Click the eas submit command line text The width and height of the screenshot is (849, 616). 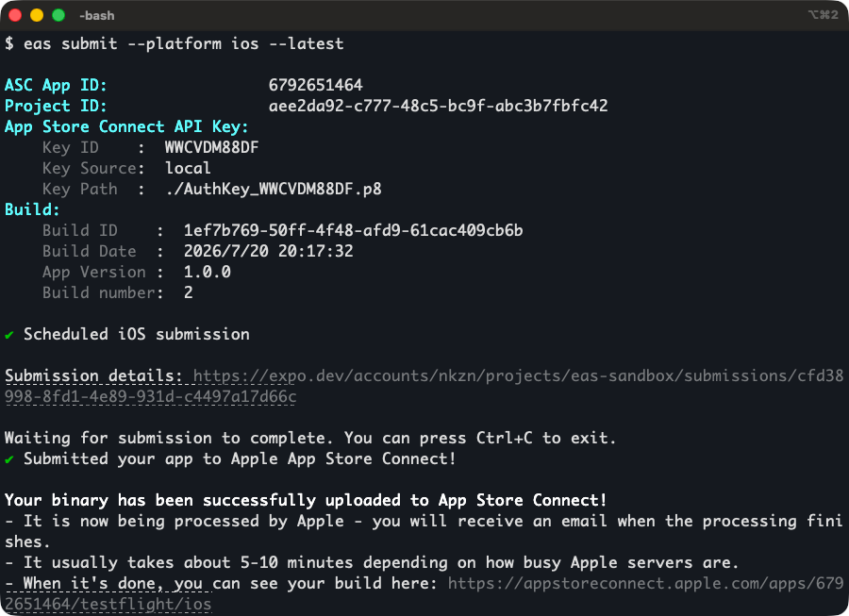tap(184, 43)
